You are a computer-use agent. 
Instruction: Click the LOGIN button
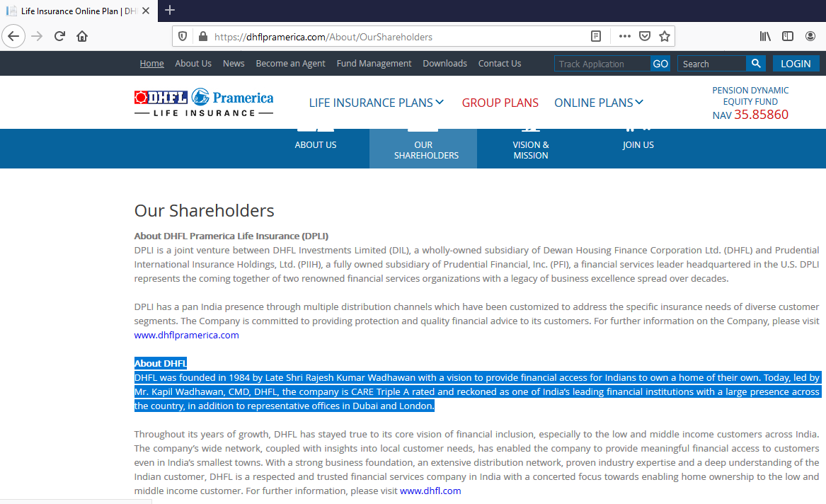pyautogui.click(x=796, y=63)
